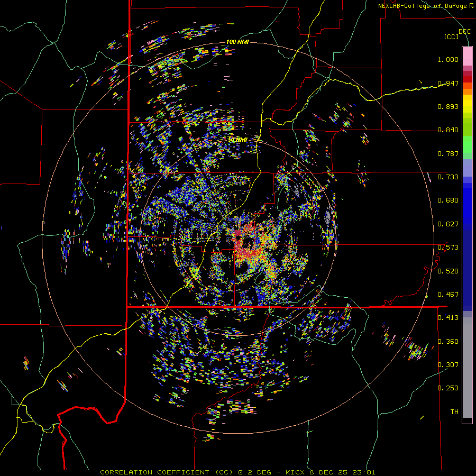Click the 0.573 scale value
The width and height of the screenshot is (476, 476).
(x=448, y=248)
